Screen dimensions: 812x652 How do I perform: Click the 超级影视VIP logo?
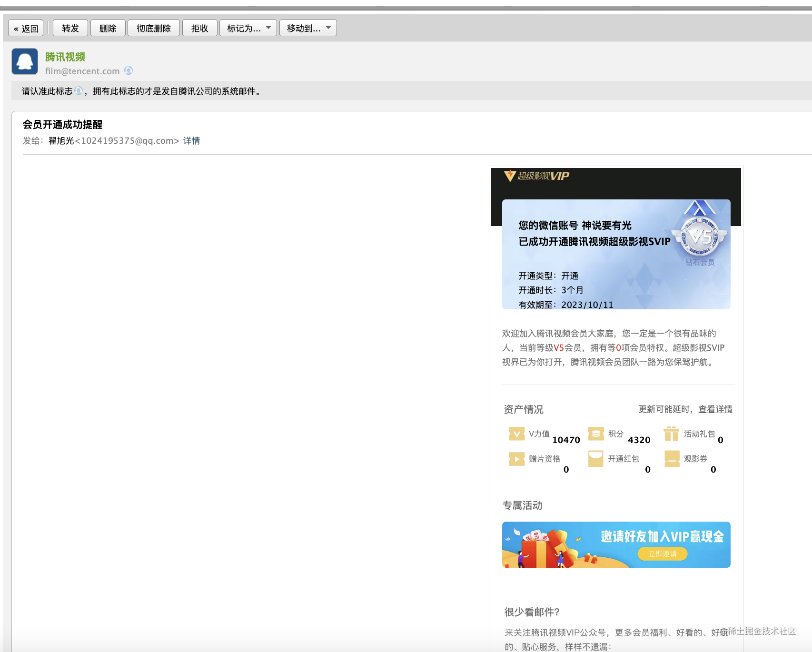pos(536,176)
